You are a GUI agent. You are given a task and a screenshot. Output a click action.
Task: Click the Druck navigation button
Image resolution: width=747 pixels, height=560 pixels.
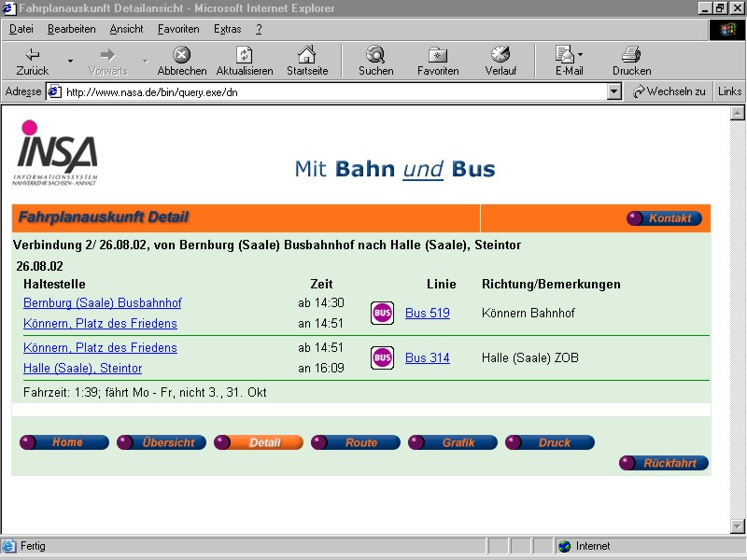click(x=550, y=442)
